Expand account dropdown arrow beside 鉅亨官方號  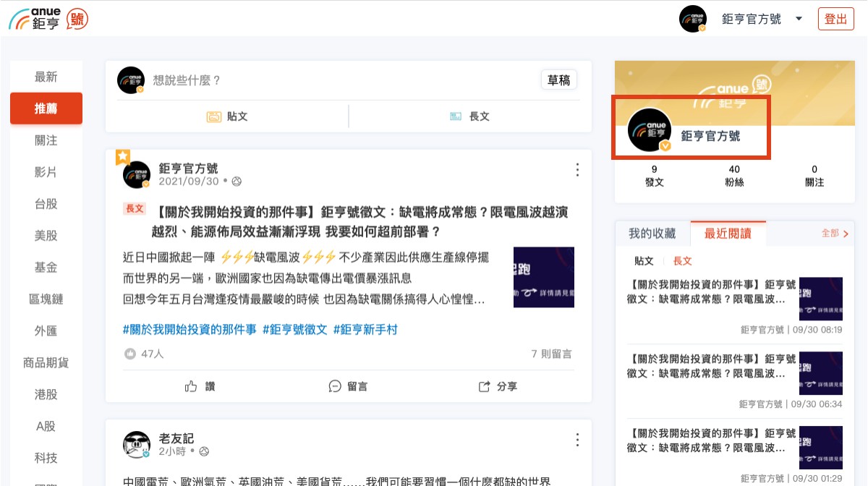point(799,19)
